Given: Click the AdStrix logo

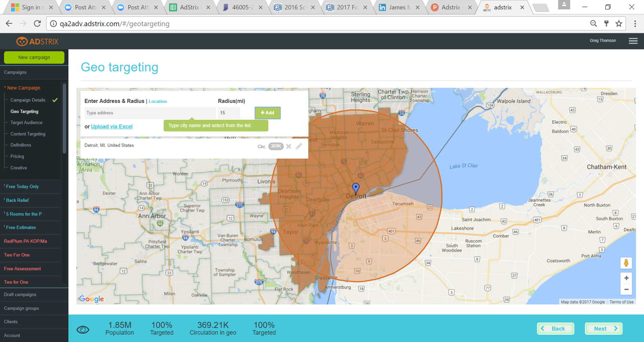Looking at the screenshot, I should pyautogui.click(x=37, y=41).
